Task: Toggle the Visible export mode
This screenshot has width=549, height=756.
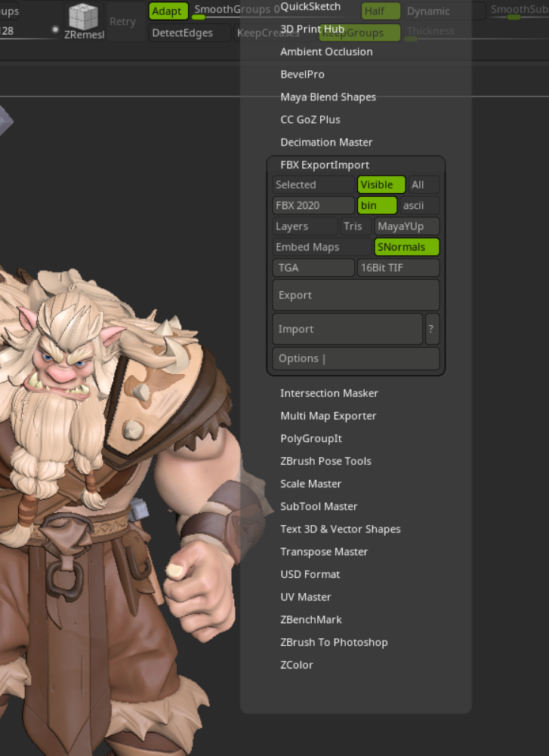Action: pos(381,185)
